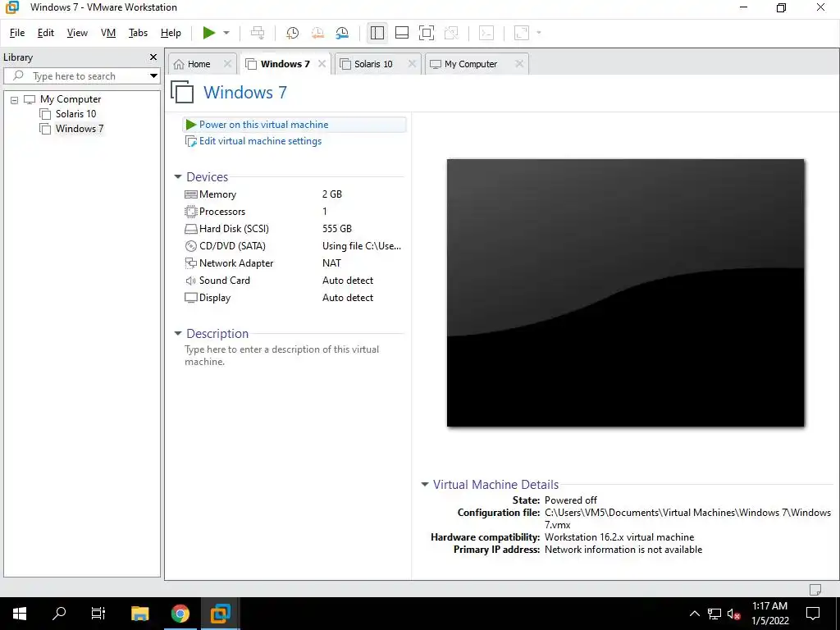Screen dimensions: 840x630
Task: Click the 555 GB hard disk value
Action: pyautogui.click(x=337, y=229)
